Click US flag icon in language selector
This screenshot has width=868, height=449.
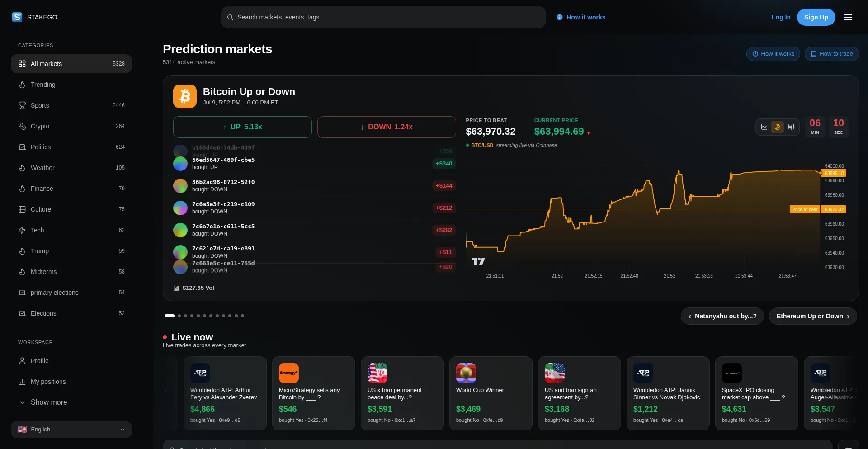click(22, 430)
